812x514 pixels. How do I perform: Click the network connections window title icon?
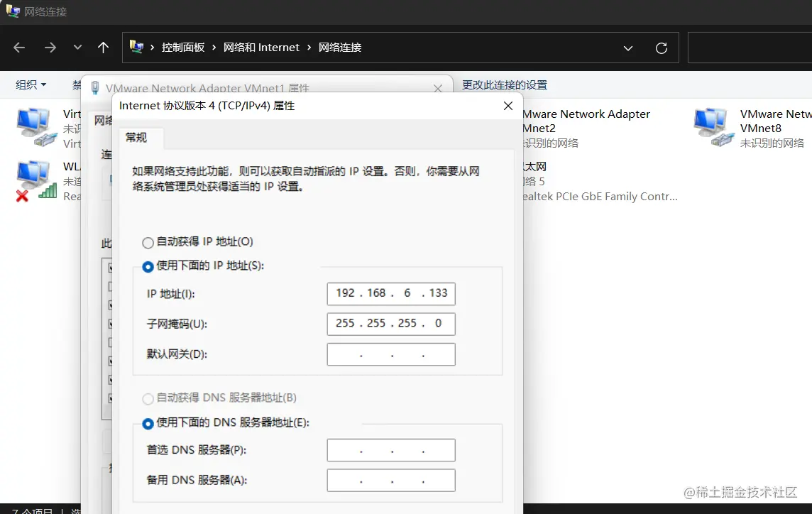point(13,11)
